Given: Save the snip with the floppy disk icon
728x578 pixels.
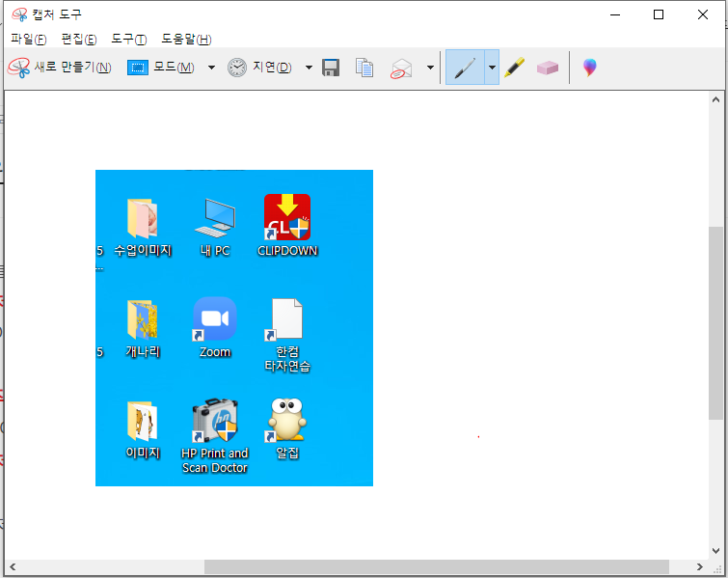Looking at the screenshot, I should 331,68.
